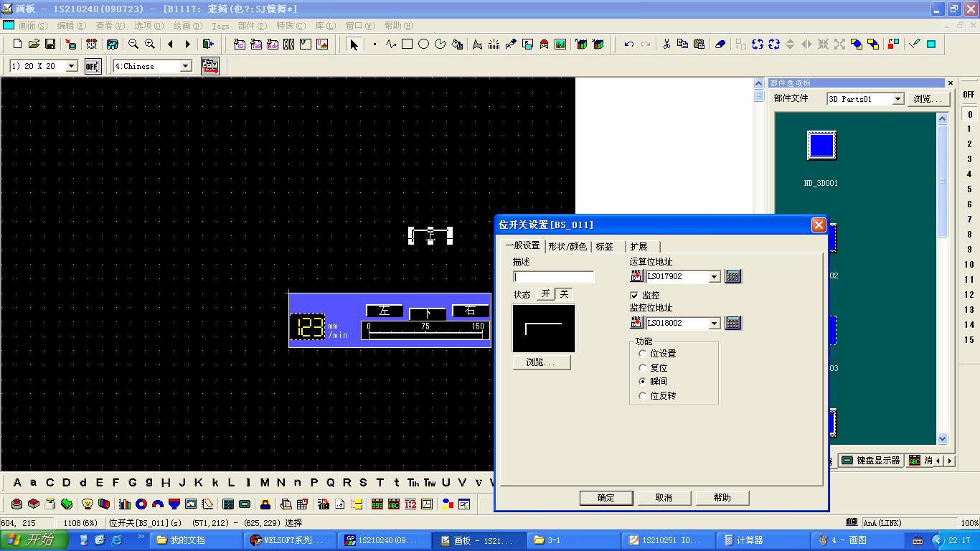Uncheck the 监控 checkbox
980x551 pixels.
tap(634, 296)
